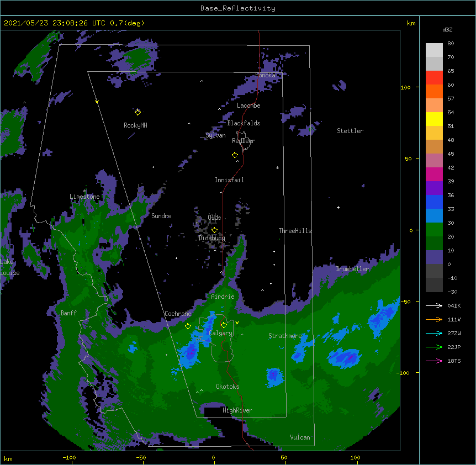Select the red swatch between 65 and 60 dBZ
The image size is (476, 465).
click(434, 78)
